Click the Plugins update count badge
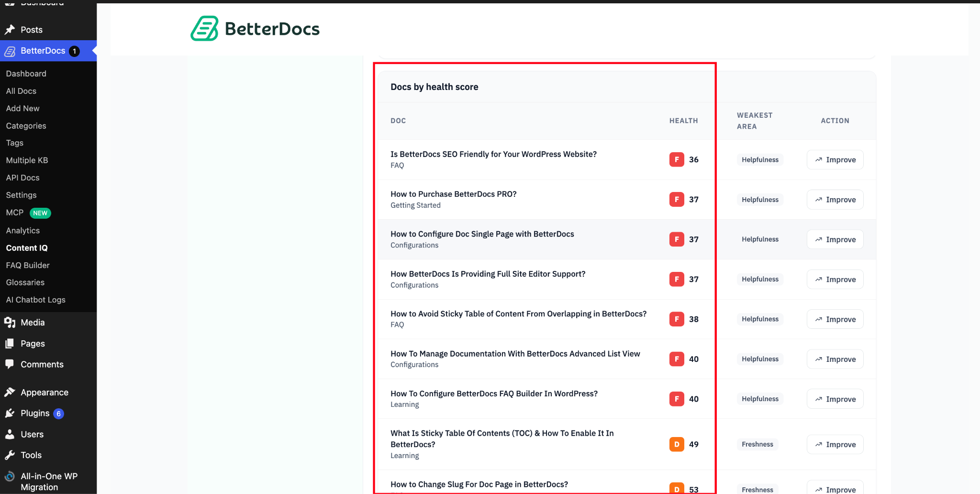 (x=58, y=414)
